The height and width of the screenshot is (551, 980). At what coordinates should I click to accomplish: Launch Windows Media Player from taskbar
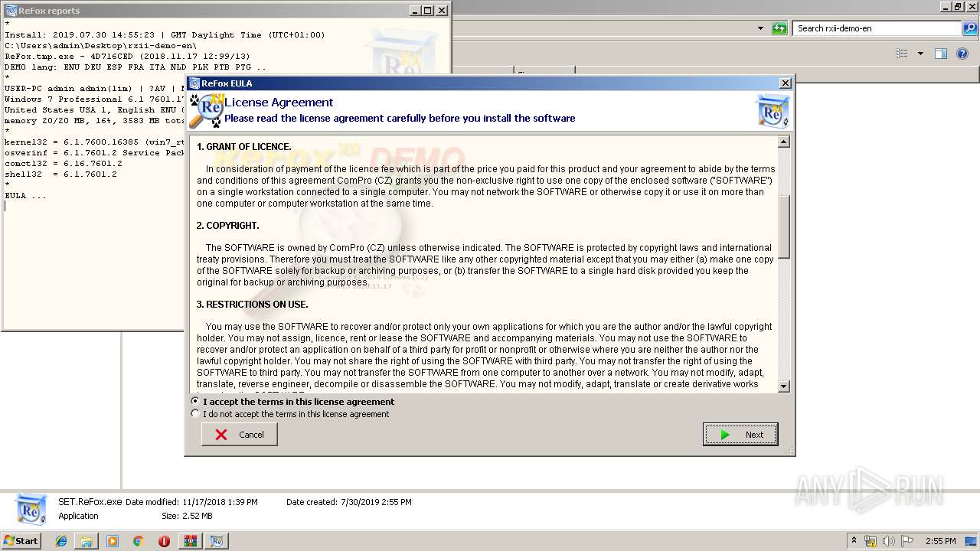point(113,541)
